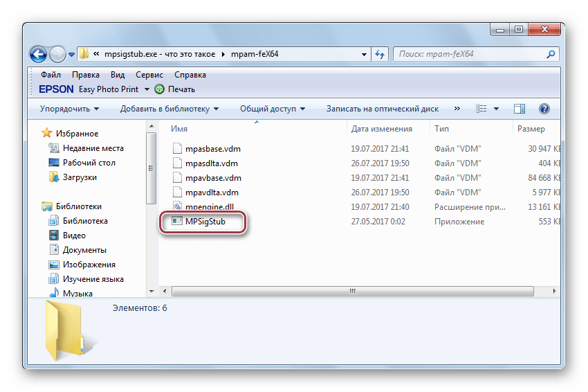588x392 pixels.
Task: Toggle the preview pane icon
Action: pyautogui.click(x=520, y=109)
